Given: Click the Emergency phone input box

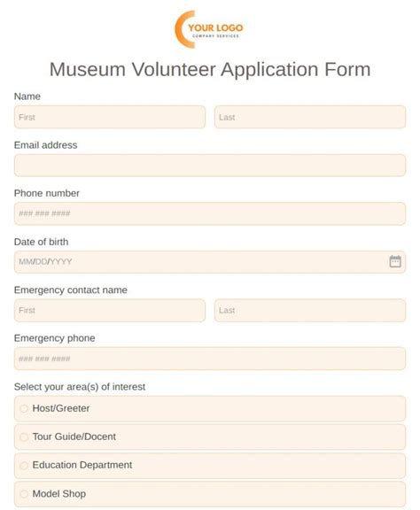Looking at the screenshot, I should 210,359.
